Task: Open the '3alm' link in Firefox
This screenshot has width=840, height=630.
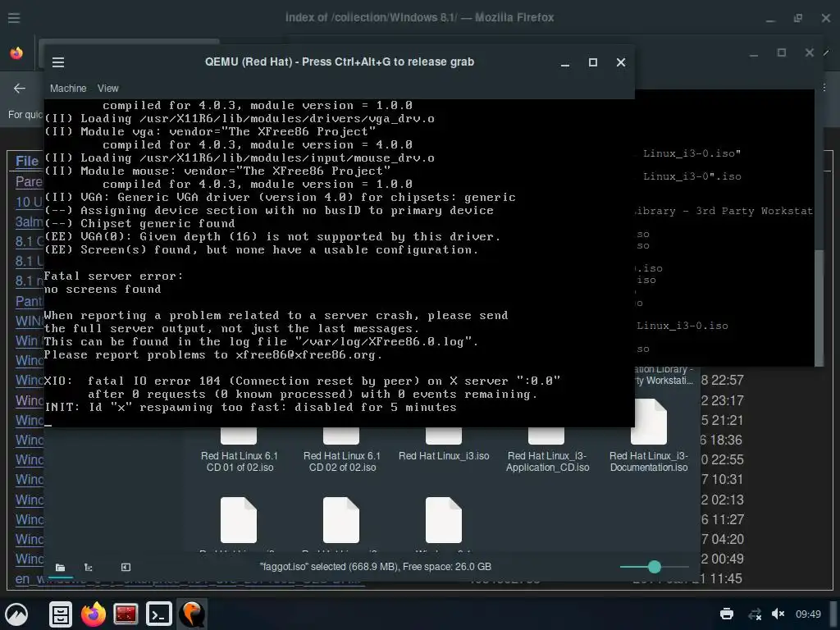Action: coord(29,221)
